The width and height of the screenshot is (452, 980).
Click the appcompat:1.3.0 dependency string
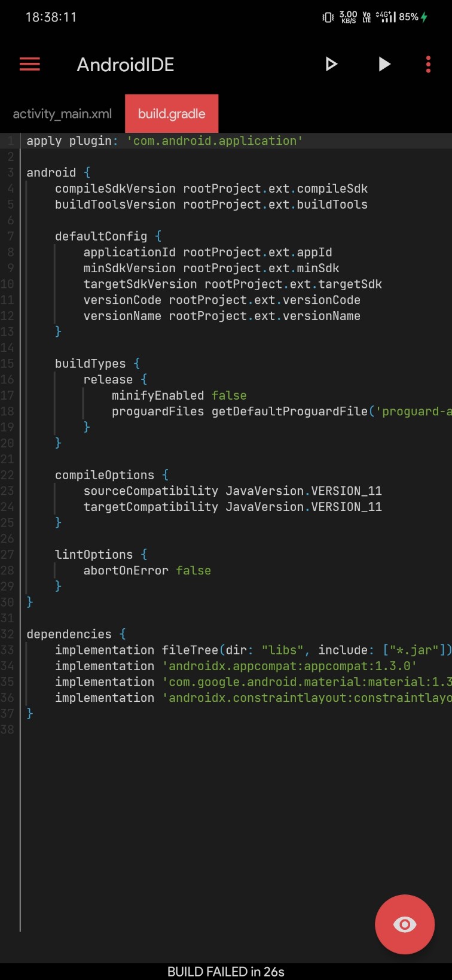click(x=289, y=666)
